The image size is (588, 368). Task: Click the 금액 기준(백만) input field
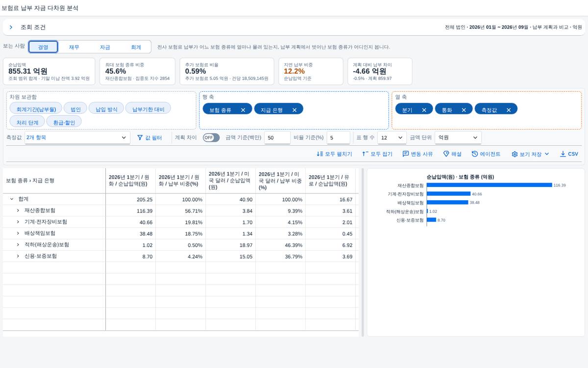277,138
